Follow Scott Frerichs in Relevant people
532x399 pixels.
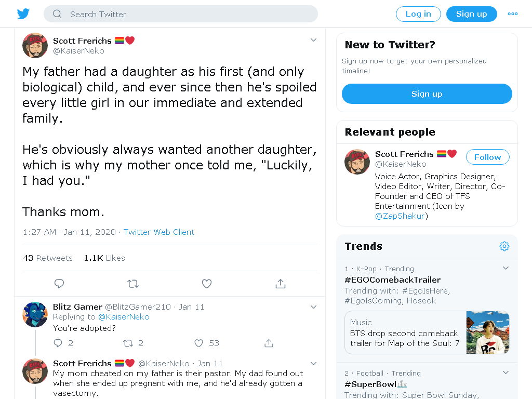tap(487, 157)
